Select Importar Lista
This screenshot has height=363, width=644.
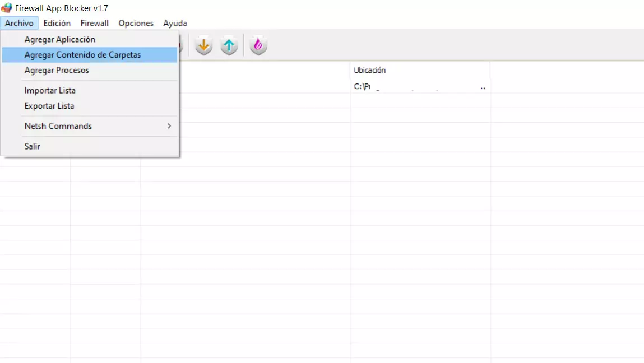pyautogui.click(x=90, y=90)
